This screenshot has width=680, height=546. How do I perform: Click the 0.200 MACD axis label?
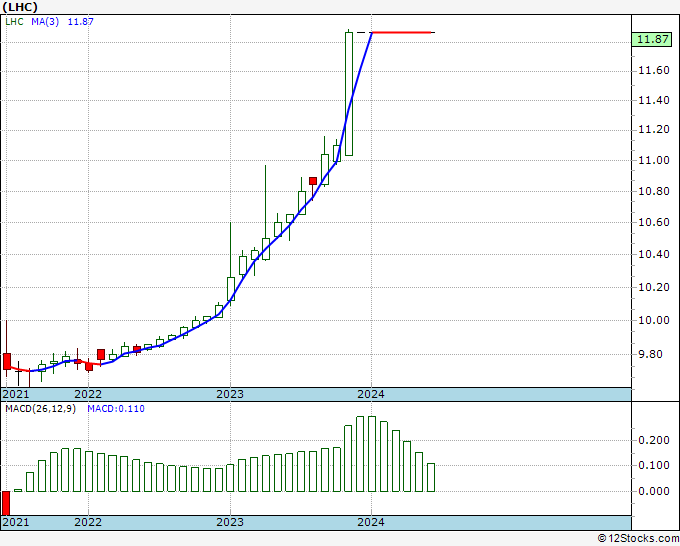pos(654,441)
